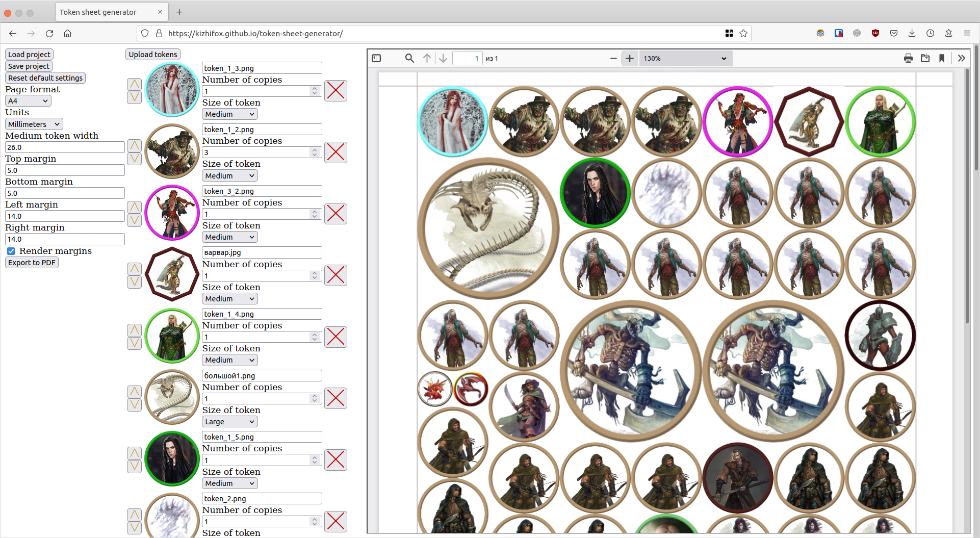Open the Page format A4 dropdown
The width and height of the screenshot is (980, 538).
[x=28, y=101]
